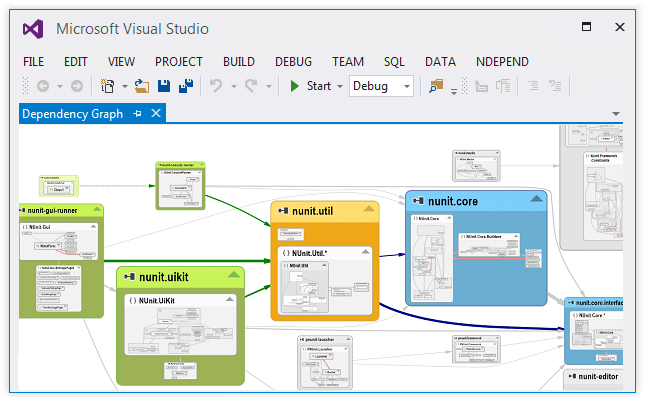Open the EDIT menu
The width and height of the screenshot is (646, 398).
tap(76, 62)
